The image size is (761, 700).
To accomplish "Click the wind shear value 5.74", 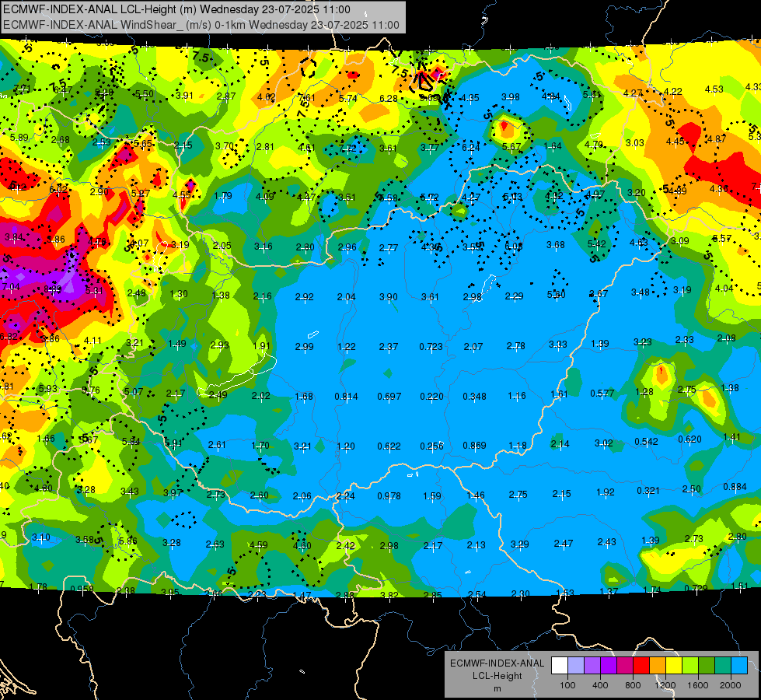I will point(348,99).
